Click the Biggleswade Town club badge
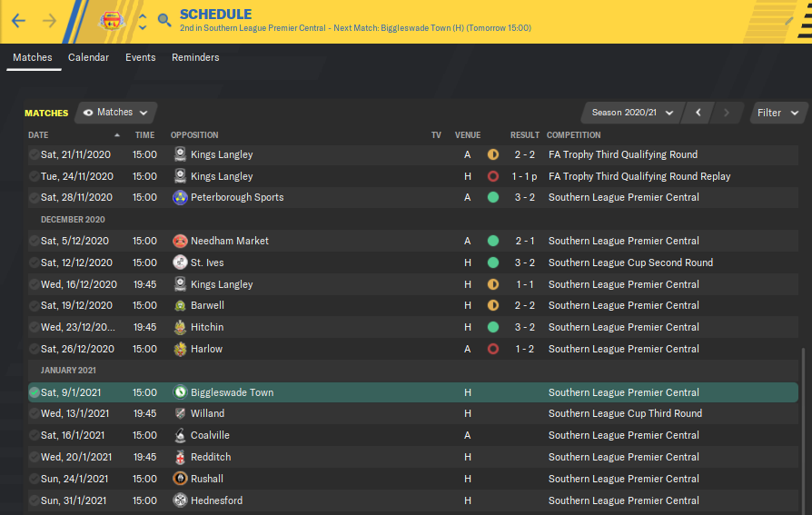Viewport: 812px width, 515px height. (180, 392)
